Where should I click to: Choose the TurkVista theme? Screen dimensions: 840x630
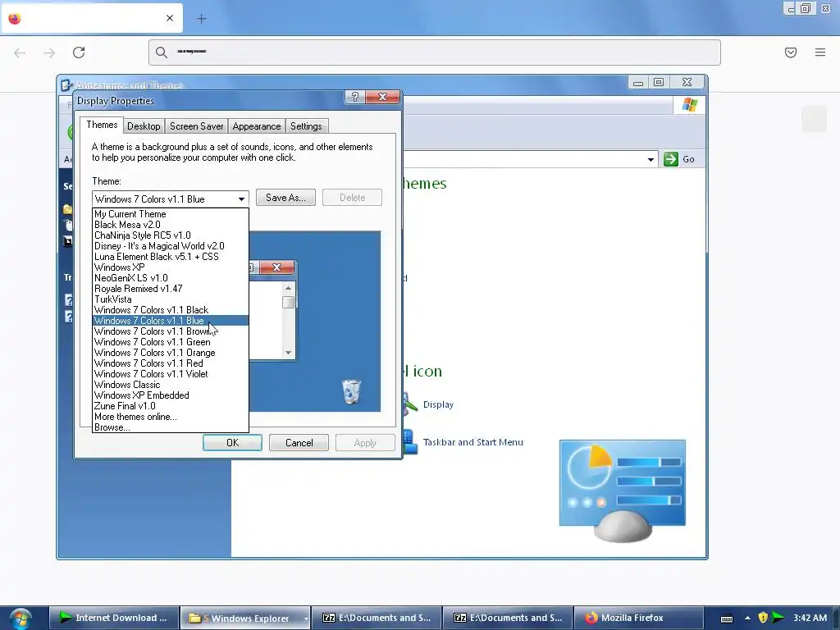tap(171, 299)
